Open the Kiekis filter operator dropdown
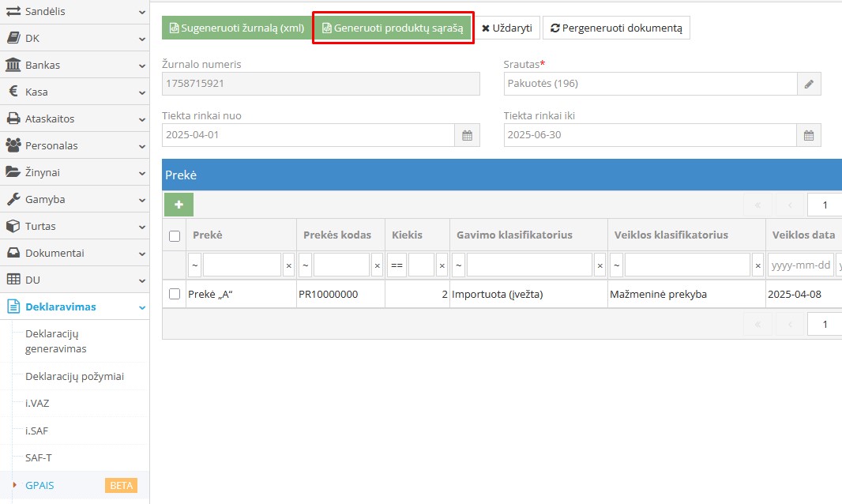 [397, 265]
